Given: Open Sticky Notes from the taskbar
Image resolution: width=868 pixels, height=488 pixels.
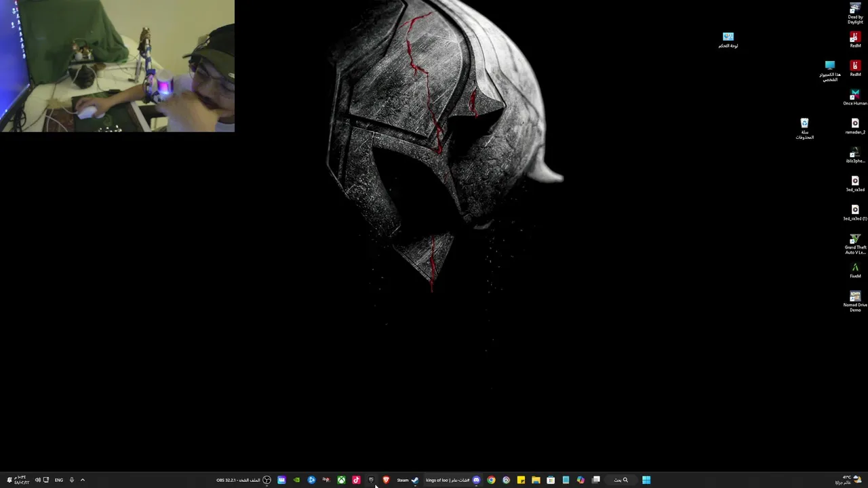Looking at the screenshot, I should click(521, 480).
